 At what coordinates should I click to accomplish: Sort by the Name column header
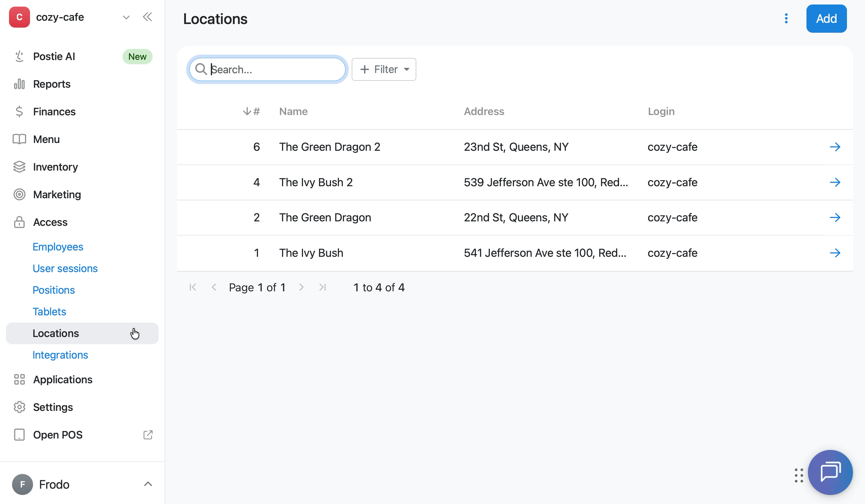point(293,111)
